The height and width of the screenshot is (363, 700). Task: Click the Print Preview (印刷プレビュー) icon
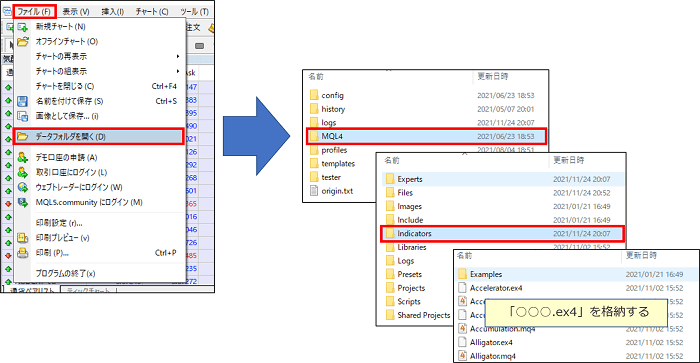pos(22,238)
